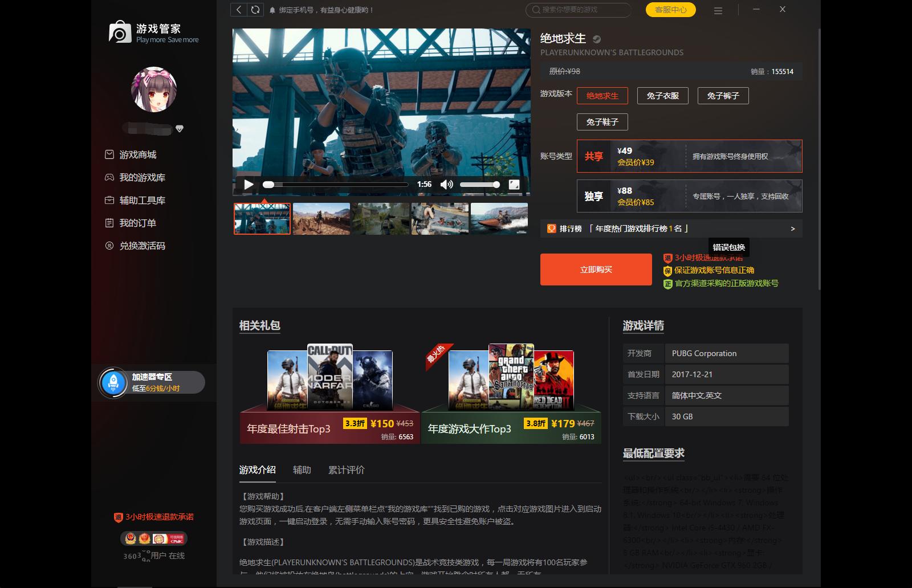Toggle video fullscreen mode

[x=512, y=185]
